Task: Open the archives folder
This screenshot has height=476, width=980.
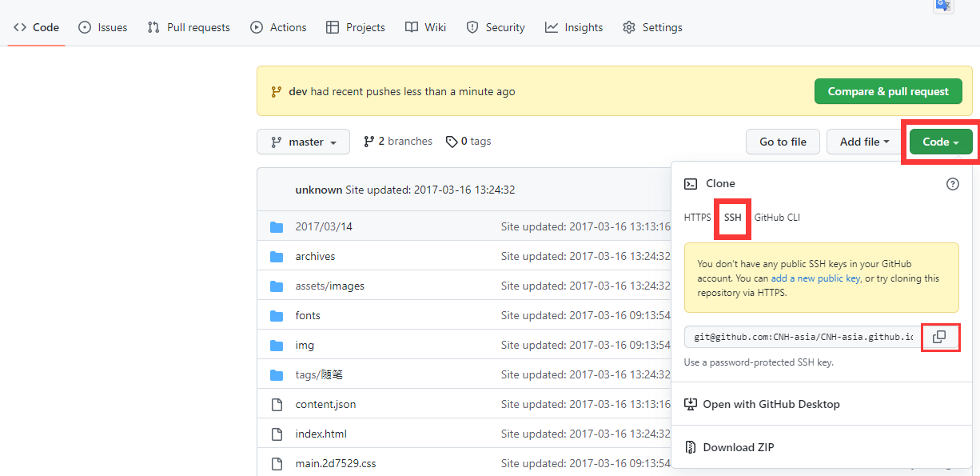Action: pos(315,256)
